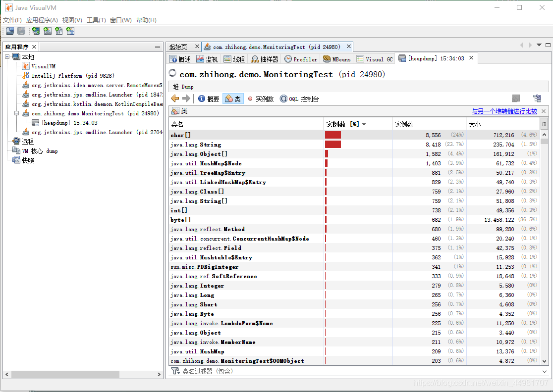Switch to the Visual GC tab
Screen dimensions: 553x392
pyautogui.click(x=375, y=59)
